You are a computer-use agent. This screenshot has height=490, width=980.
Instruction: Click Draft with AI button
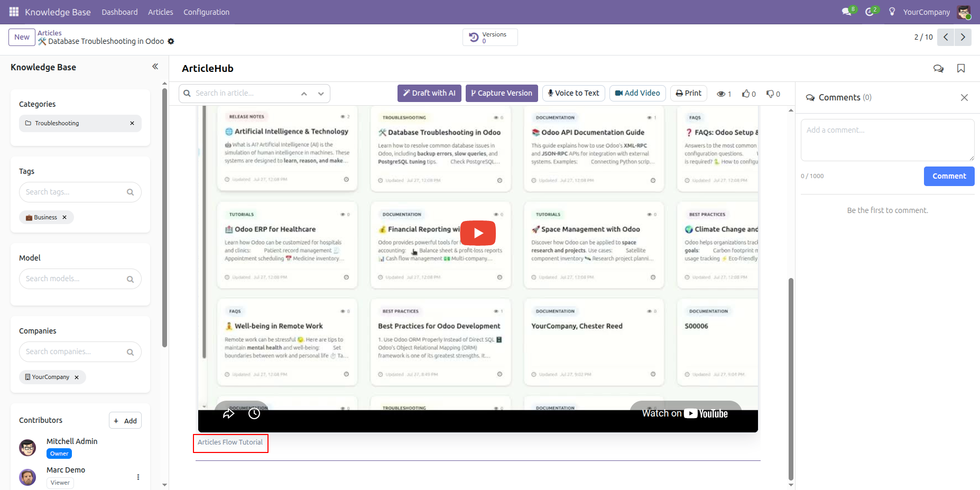click(x=429, y=93)
